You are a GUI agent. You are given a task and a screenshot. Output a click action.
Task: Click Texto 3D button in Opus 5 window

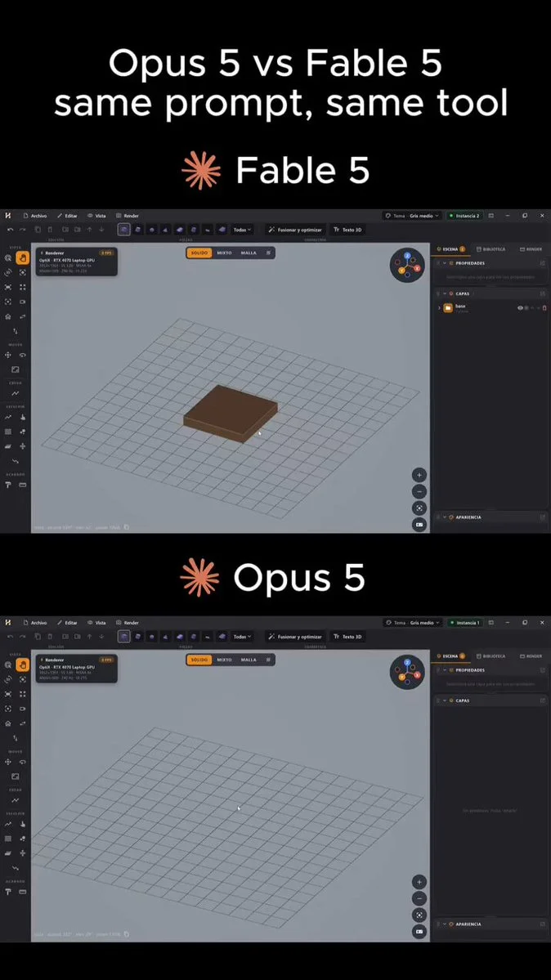pos(347,636)
